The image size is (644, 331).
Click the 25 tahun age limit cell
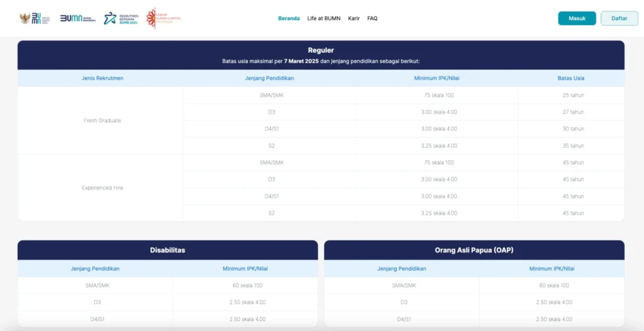[x=574, y=95]
